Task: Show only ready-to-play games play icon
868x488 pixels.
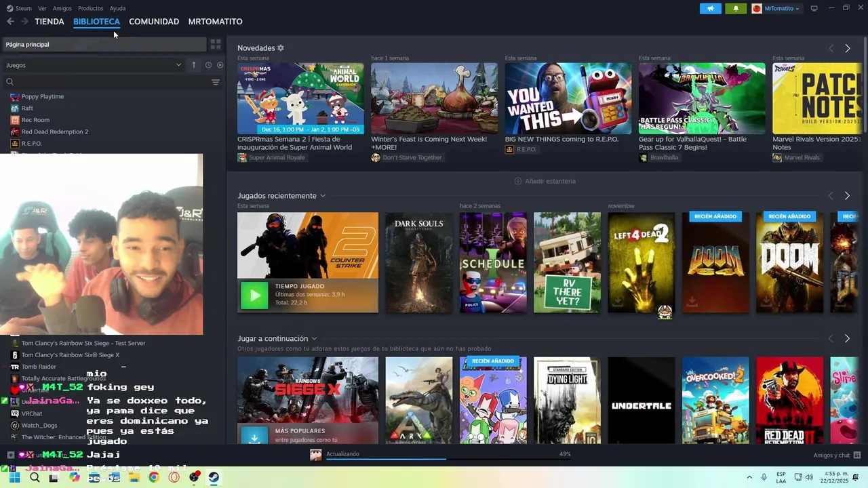Action: 220,65
